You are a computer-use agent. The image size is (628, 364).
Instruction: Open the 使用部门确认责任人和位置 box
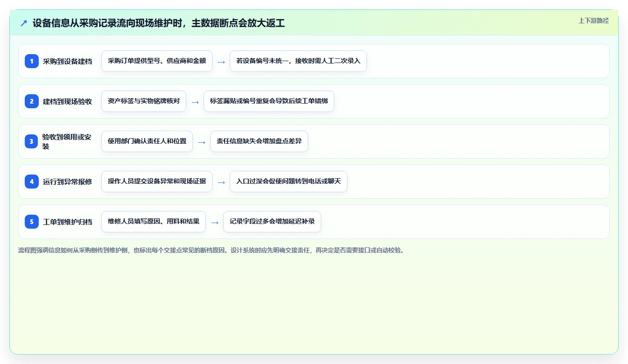147,141
